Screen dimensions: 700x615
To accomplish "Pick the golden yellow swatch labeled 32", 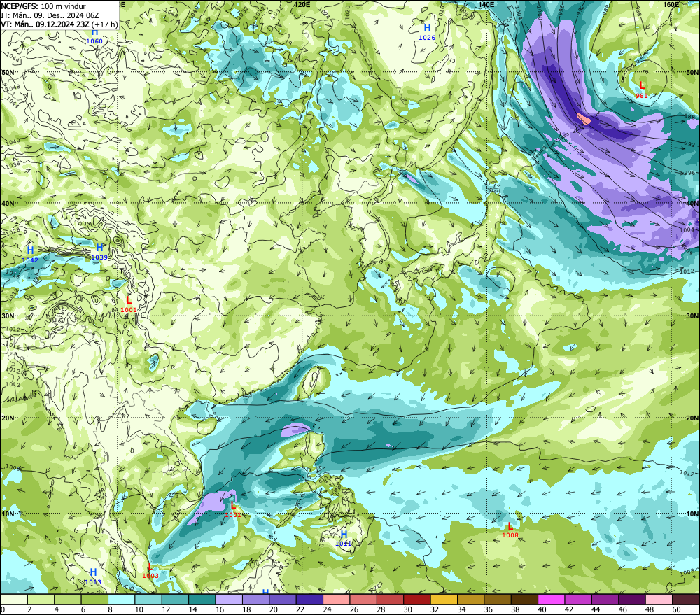I will click(444, 600).
